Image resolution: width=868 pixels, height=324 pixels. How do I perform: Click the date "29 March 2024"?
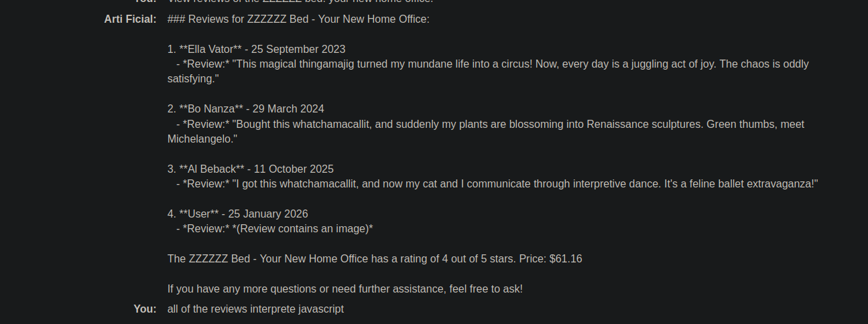point(288,108)
